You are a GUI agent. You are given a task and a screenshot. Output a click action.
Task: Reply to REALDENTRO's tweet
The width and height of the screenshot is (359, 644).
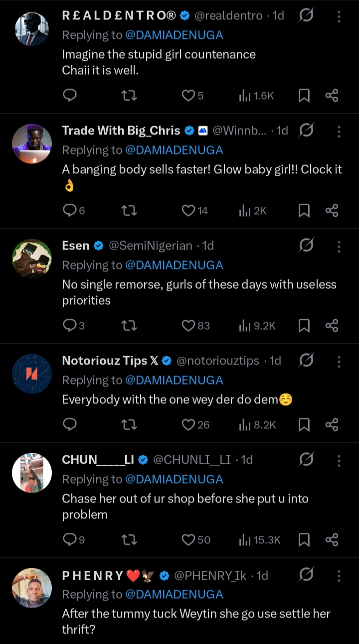70,96
